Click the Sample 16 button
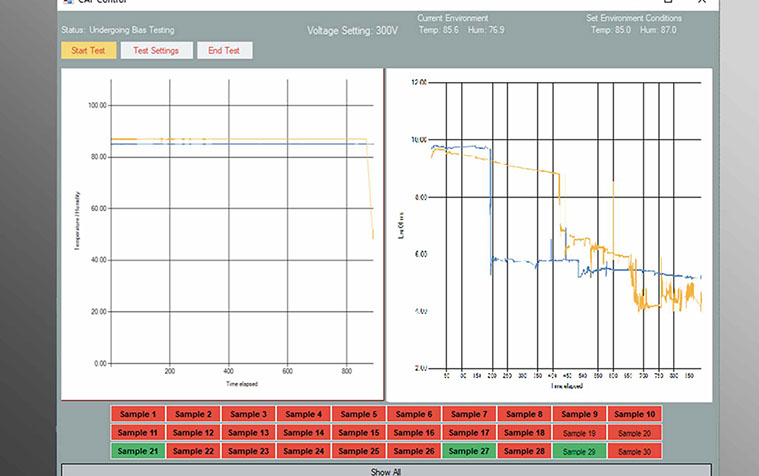This screenshot has height=476, width=759. coord(414,433)
